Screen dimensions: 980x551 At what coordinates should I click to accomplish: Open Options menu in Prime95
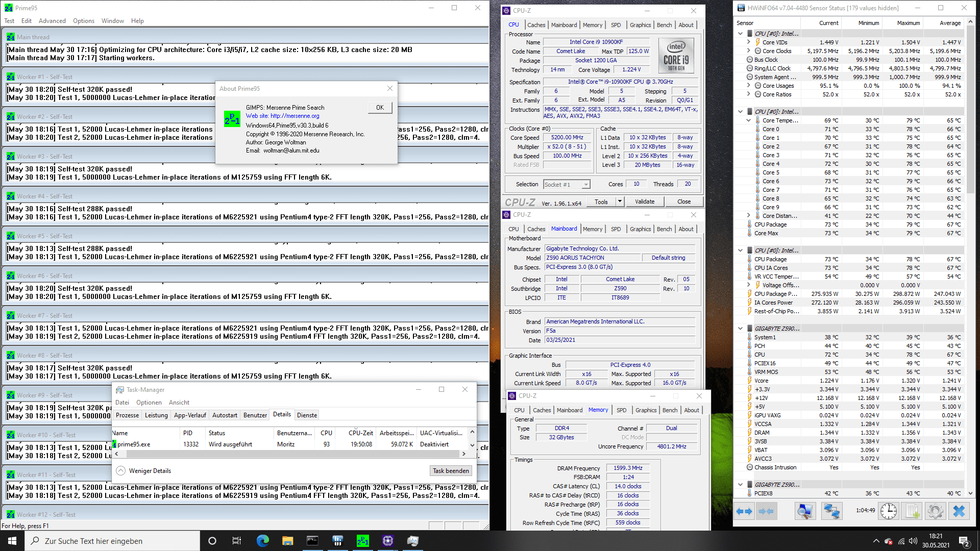(84, 21)
